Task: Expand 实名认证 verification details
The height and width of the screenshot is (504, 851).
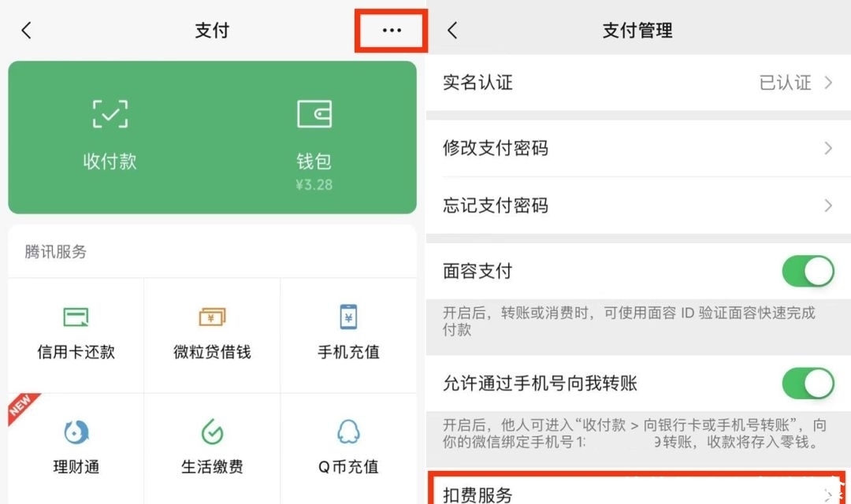Action: point(831,83)
